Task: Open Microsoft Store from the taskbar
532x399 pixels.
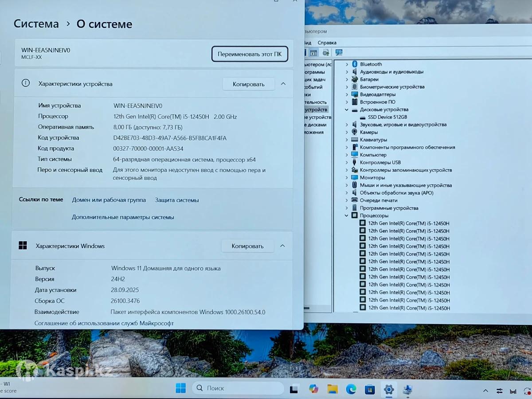Action: coord(370,389)
